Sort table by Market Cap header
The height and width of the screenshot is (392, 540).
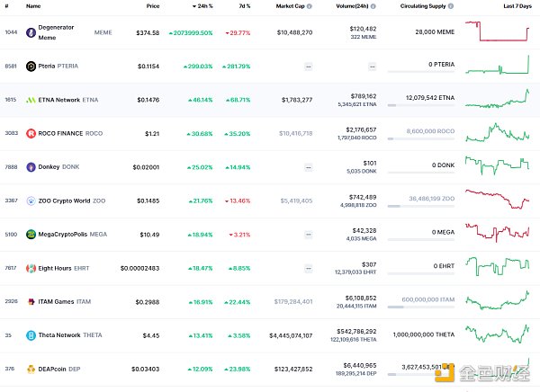291,6
